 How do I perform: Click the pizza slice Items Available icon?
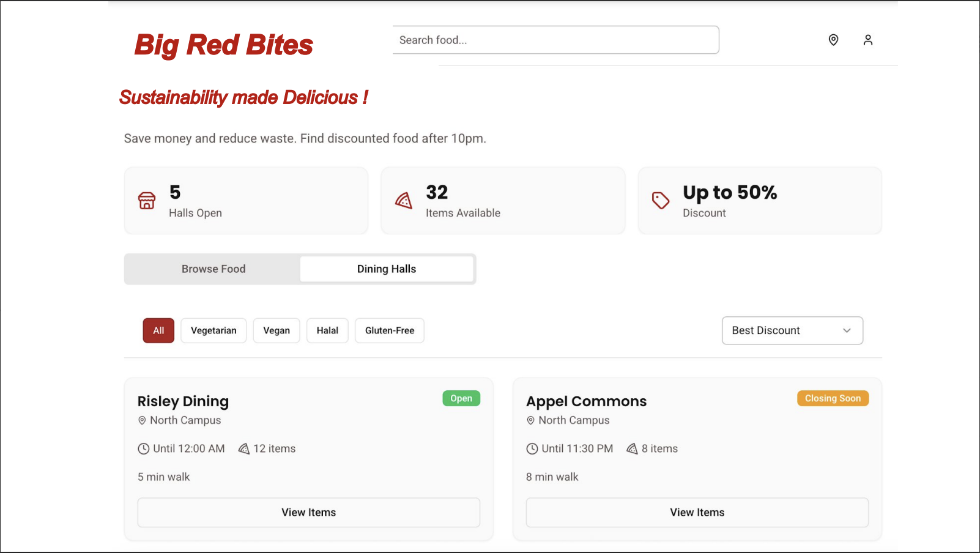[404, 201]
